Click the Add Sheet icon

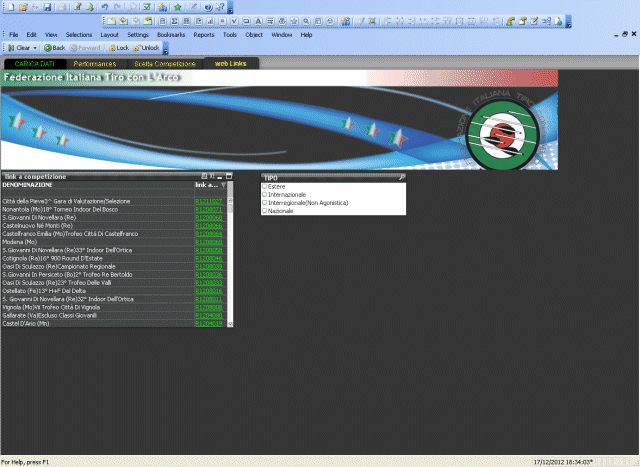tap(111, 21)
